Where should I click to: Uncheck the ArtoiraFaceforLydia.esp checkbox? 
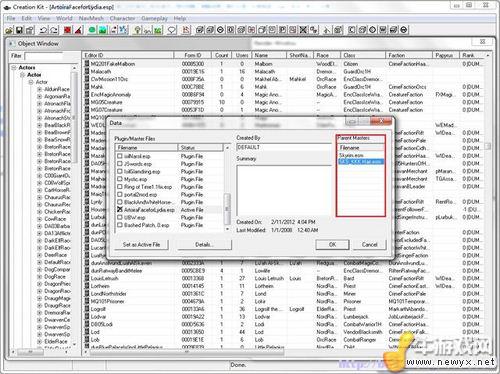coord(120,210)
